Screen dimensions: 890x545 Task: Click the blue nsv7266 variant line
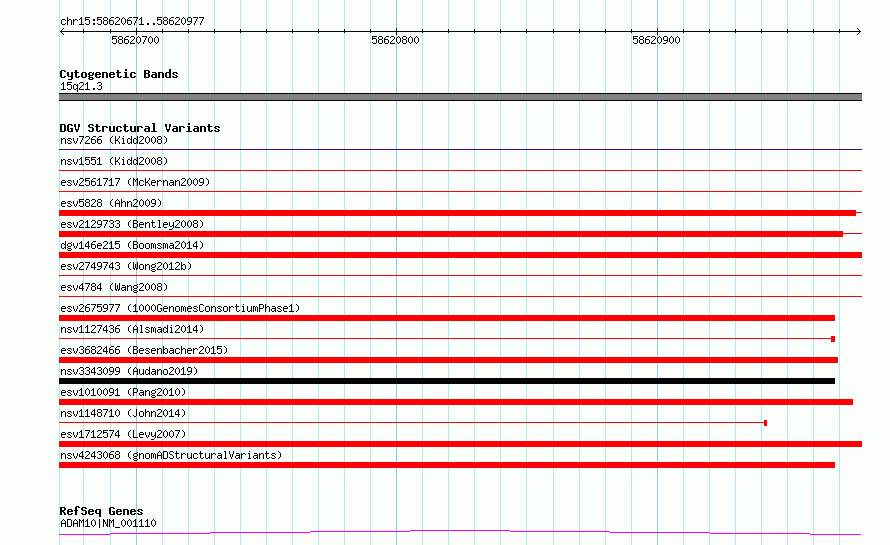[x=460, y=150]
